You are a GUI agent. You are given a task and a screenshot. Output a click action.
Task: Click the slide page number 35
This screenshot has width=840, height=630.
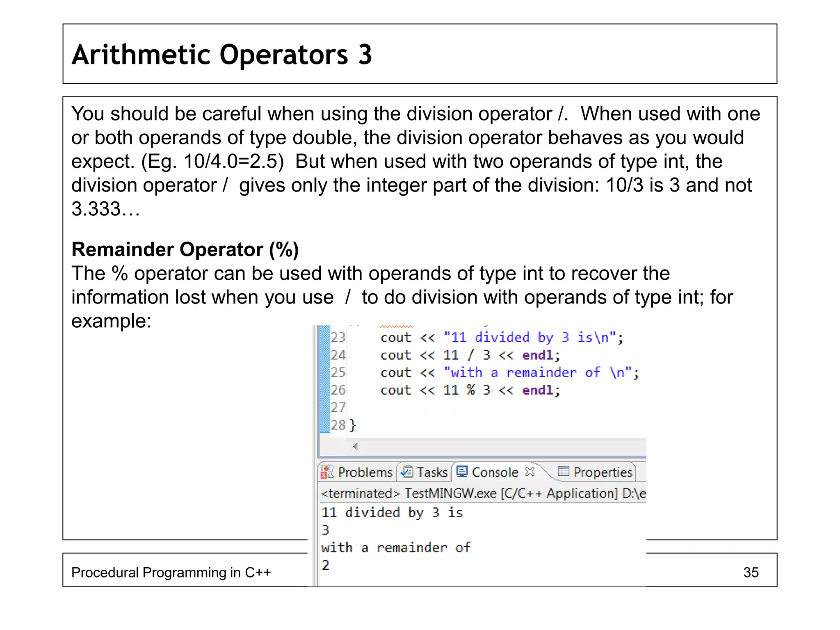coord(751,573)
